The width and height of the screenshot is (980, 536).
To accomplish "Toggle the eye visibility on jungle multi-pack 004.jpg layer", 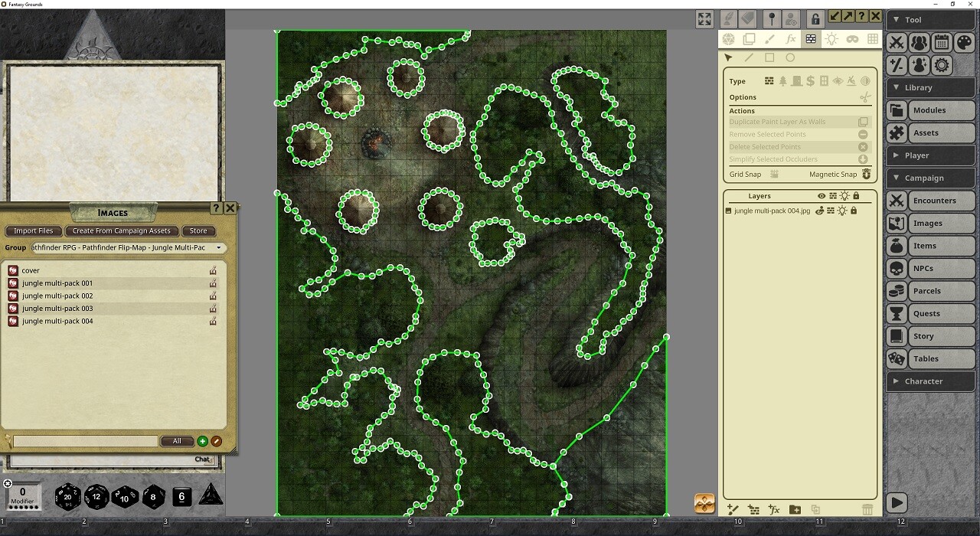I will 819,211.
